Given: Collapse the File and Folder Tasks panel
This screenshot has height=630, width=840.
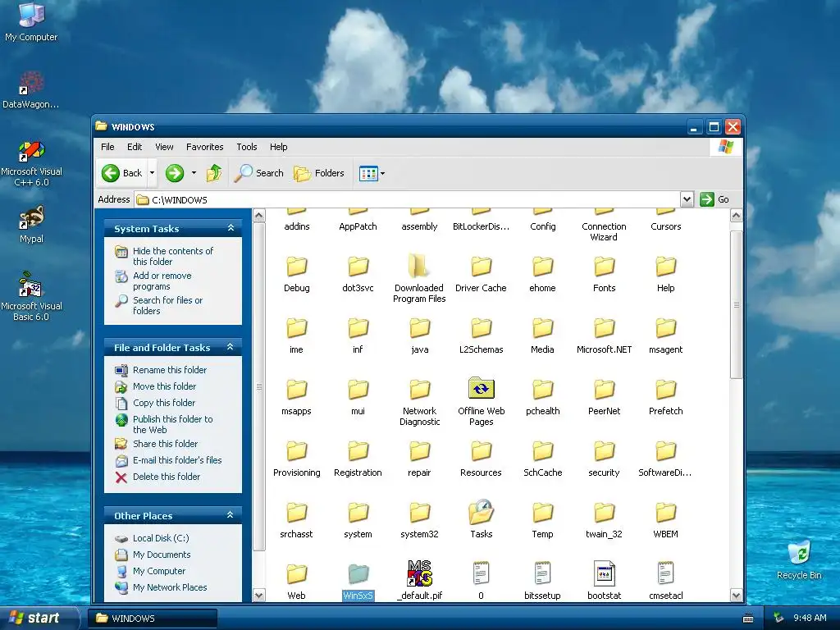Looking at the screenshot, I should tap(231, 347).
